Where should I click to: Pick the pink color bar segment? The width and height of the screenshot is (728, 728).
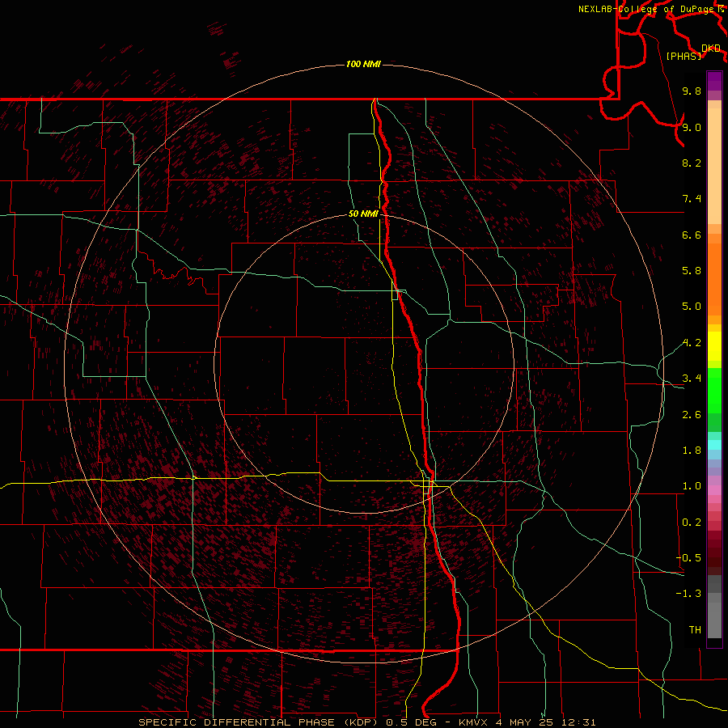tap(714, 490)
